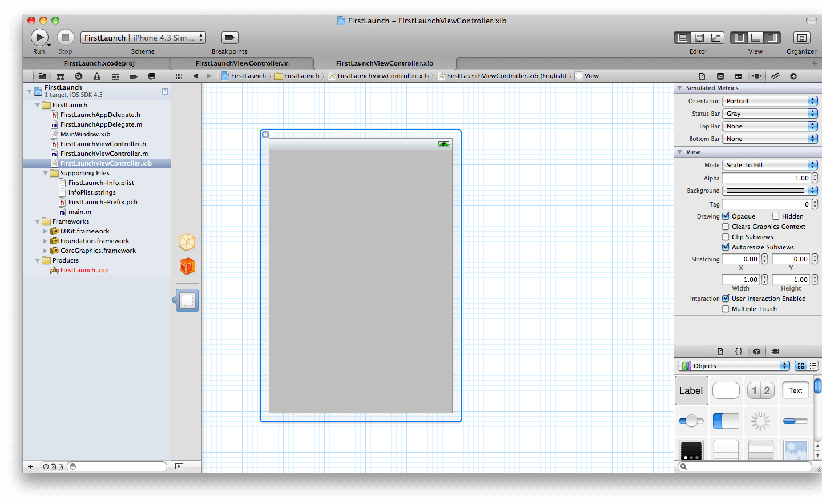The image size is (822, 504).
Task: Switch to the Assistant editor
Action: [699, 38]
